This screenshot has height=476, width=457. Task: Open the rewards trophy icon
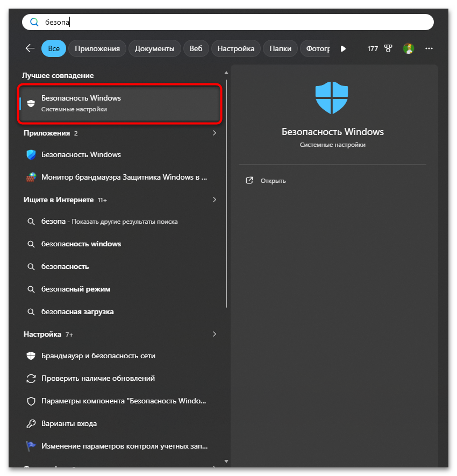[388, 48]
